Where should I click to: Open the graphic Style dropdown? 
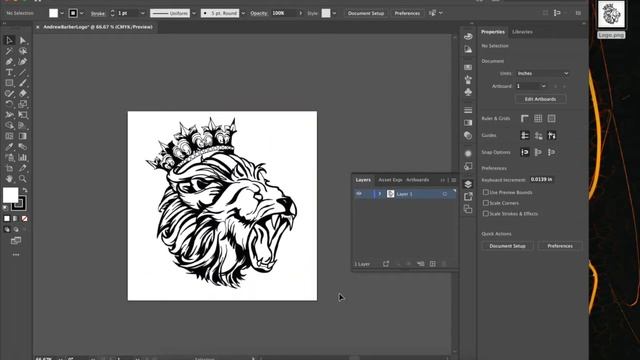(x=334, y=13)
